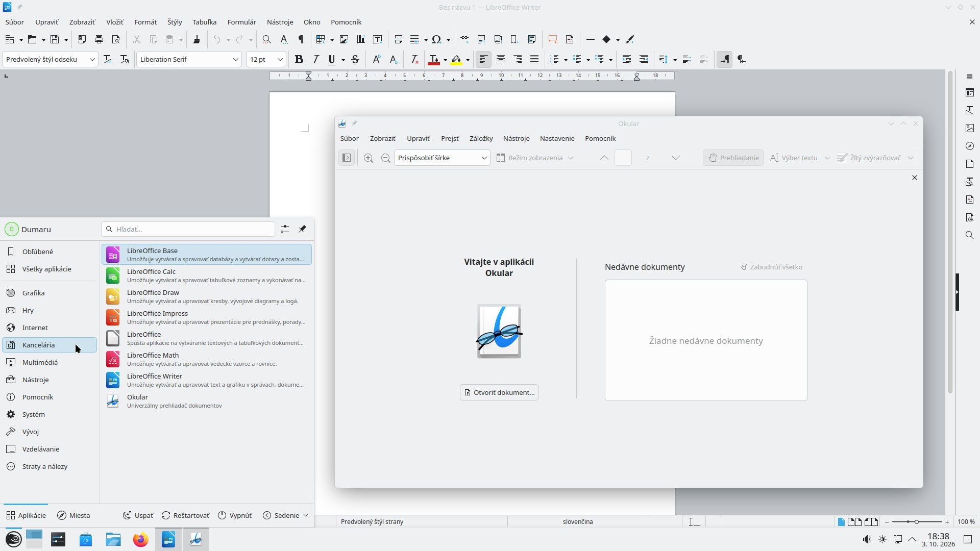Open Find and Replace magnifier in Writer
This screenshot has width=980, height=551.
tap(266, 39)
